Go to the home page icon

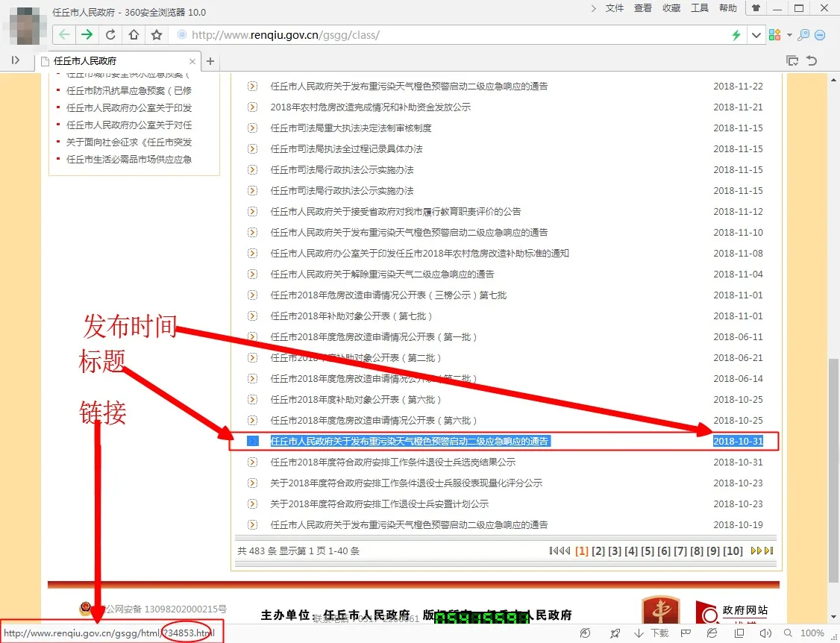pyautogui.click(x=134, y=35)
